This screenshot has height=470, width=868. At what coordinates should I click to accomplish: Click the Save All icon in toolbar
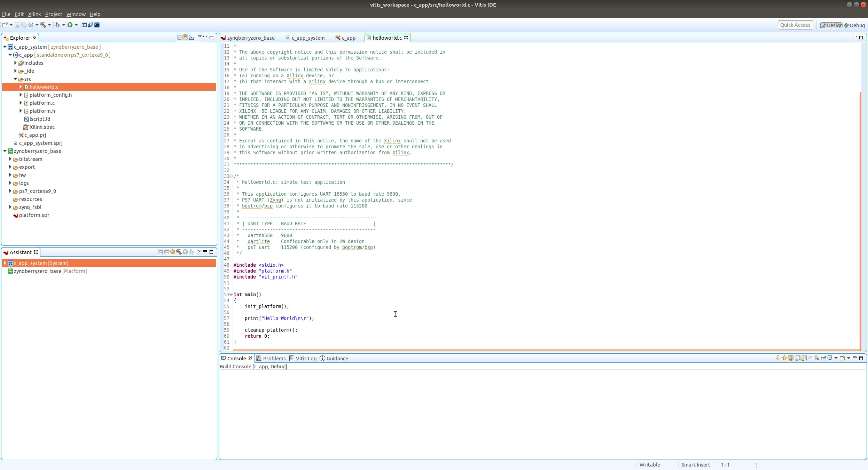24,25
